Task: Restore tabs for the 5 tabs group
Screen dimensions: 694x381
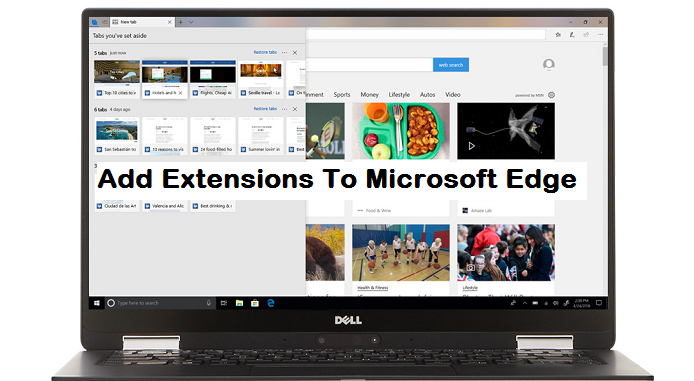Action: coord(265,52)
